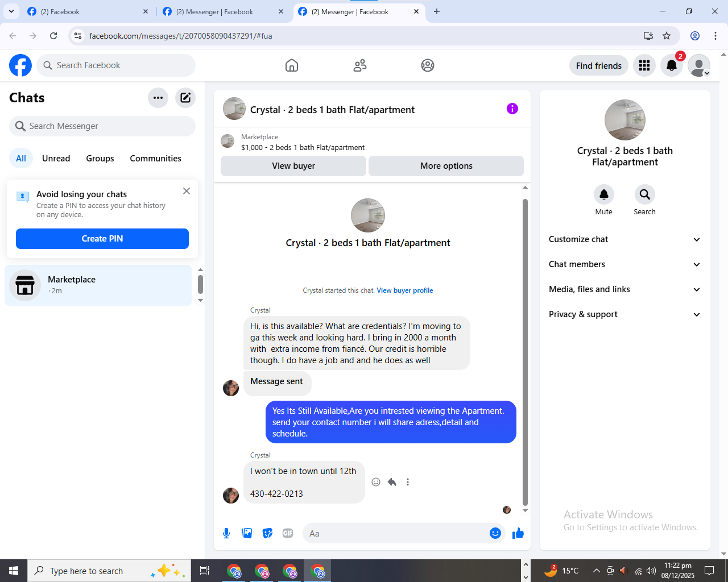Open the Friends icon in top navigation
728x582 pixels.
[360, 65]
